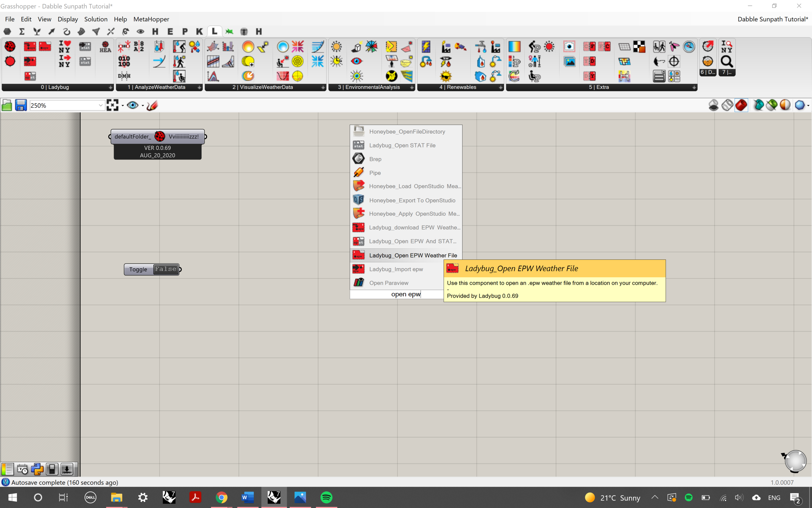812x508 pixels.
Task: Click the Save document icon
Action: tap(21, 105)
